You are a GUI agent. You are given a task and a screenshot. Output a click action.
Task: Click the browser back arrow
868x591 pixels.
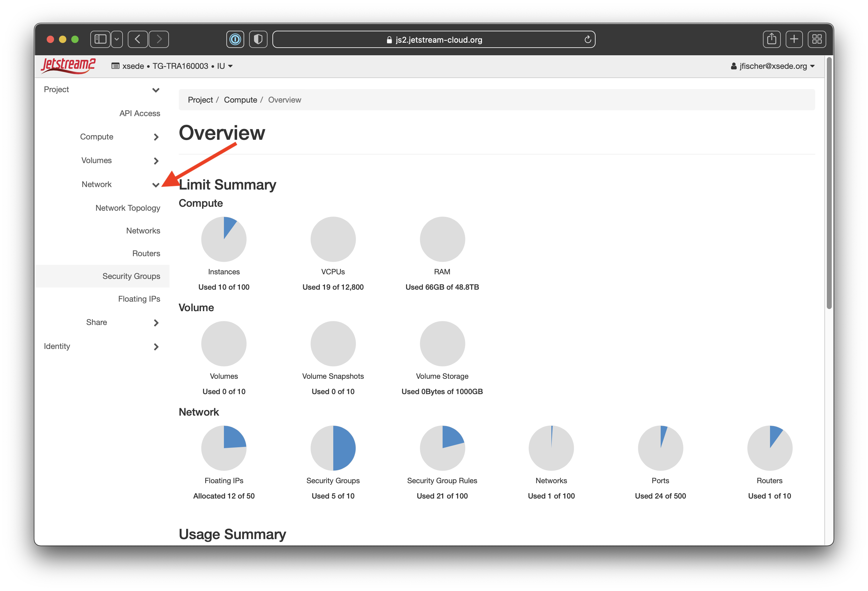coord(138,39)
